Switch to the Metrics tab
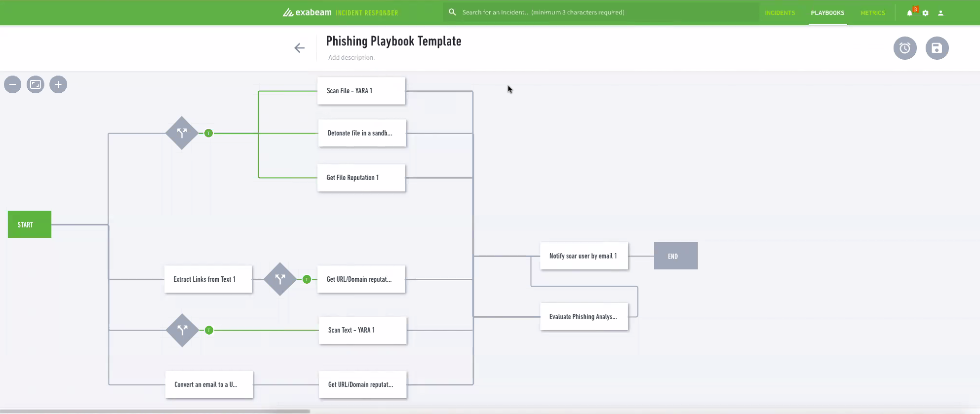Screen dimensions: 980x414 pos(872,13)
